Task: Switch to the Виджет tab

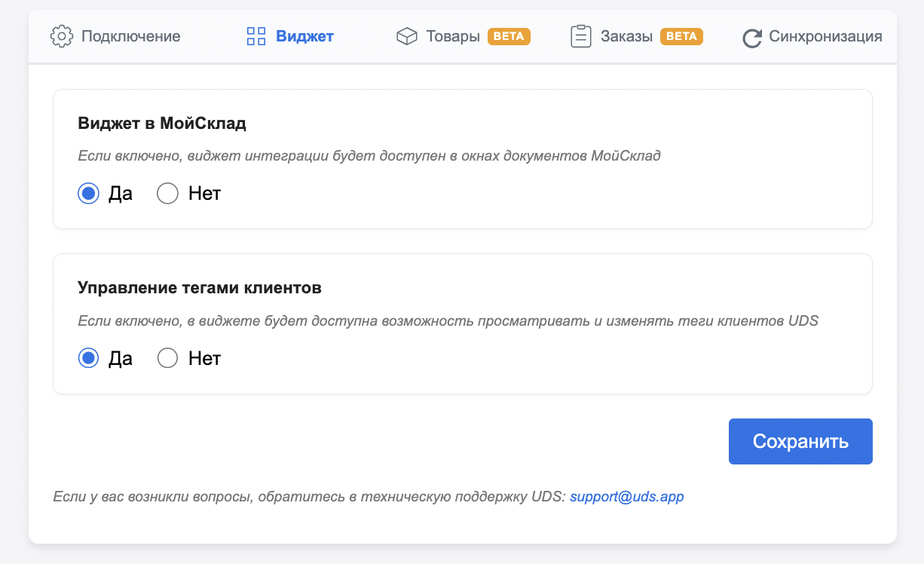Action: (x=290, y=36)
